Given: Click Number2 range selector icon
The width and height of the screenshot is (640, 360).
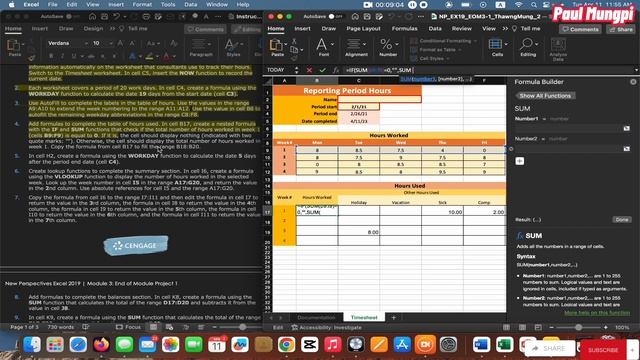Looking at the screenshot, I should [627, 149].
